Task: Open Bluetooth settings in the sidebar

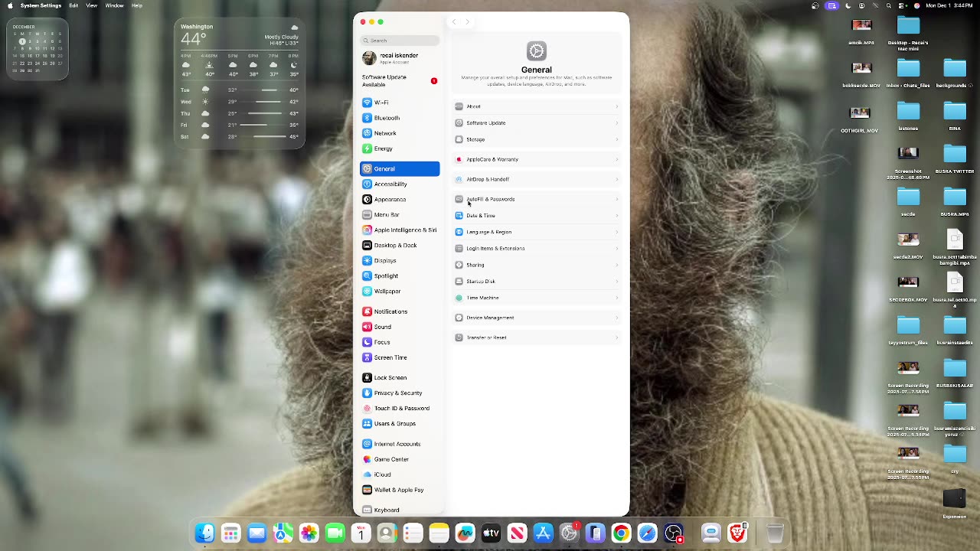Action: [x=400, y=118]
